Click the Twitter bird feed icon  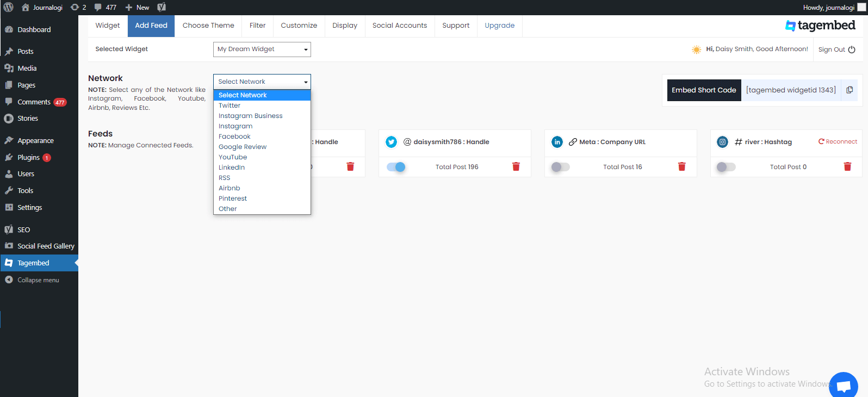[392, 142]
